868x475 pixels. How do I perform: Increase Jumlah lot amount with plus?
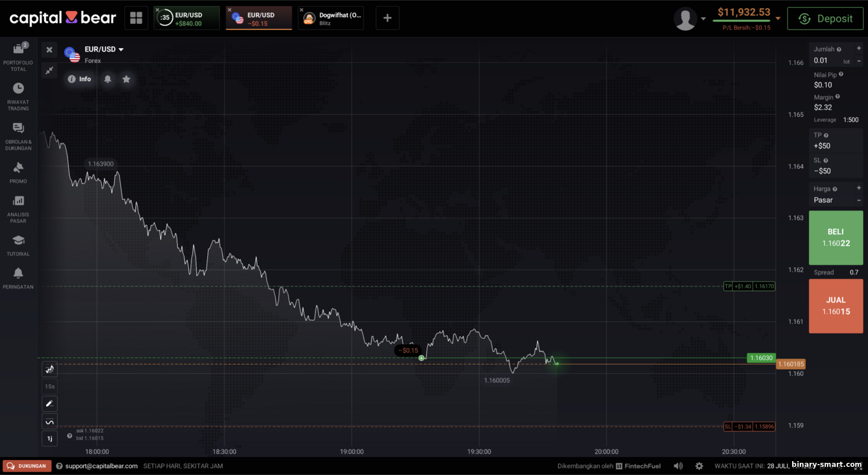tap(859, 49)
